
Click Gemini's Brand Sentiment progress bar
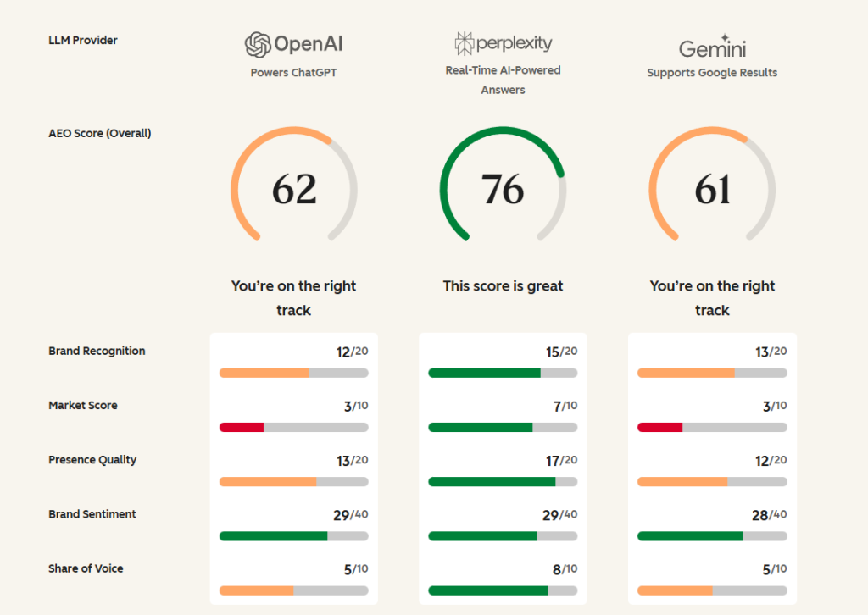pos(712,536)
